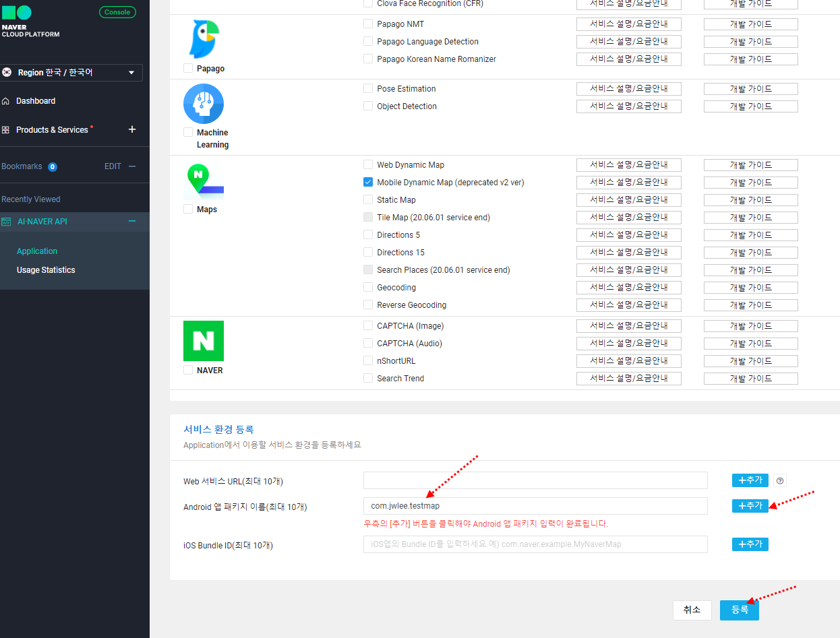Check Pose Estimation checkbox

[368, 88]
